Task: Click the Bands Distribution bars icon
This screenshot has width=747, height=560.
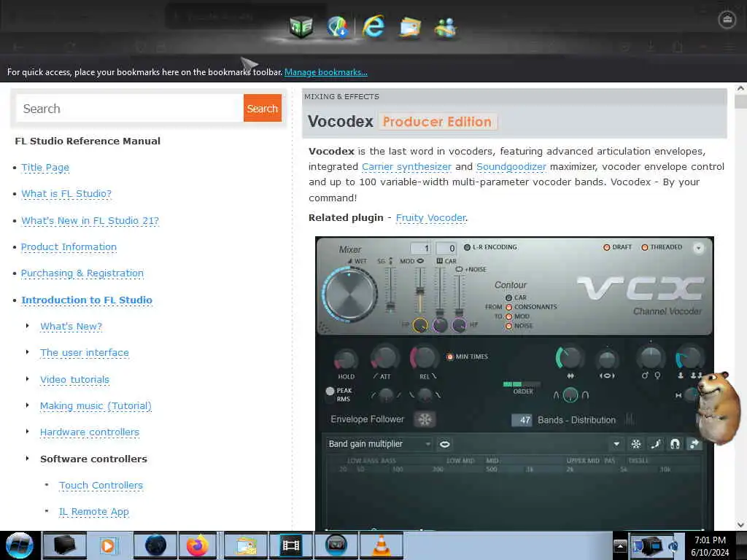Action: [x=630, y=419]
